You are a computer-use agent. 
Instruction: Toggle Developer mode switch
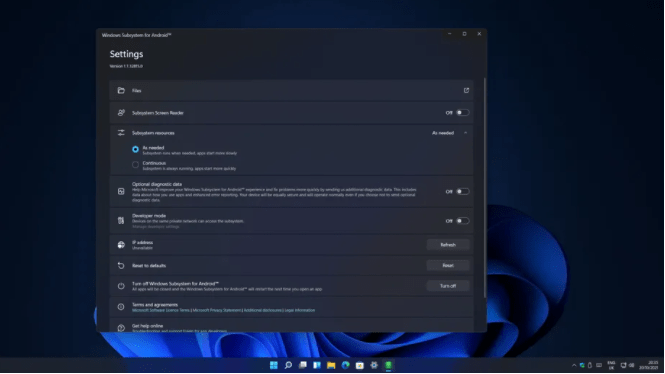click(462, 221)
